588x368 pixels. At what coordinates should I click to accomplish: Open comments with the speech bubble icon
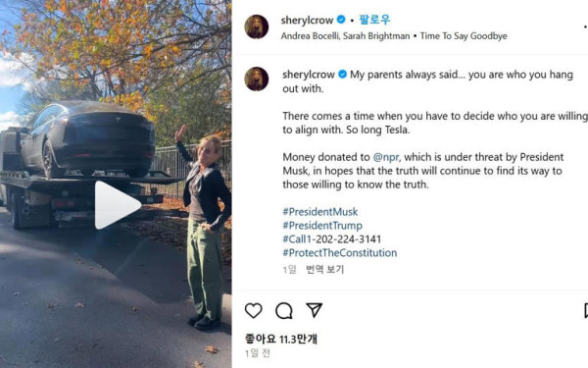284,310
